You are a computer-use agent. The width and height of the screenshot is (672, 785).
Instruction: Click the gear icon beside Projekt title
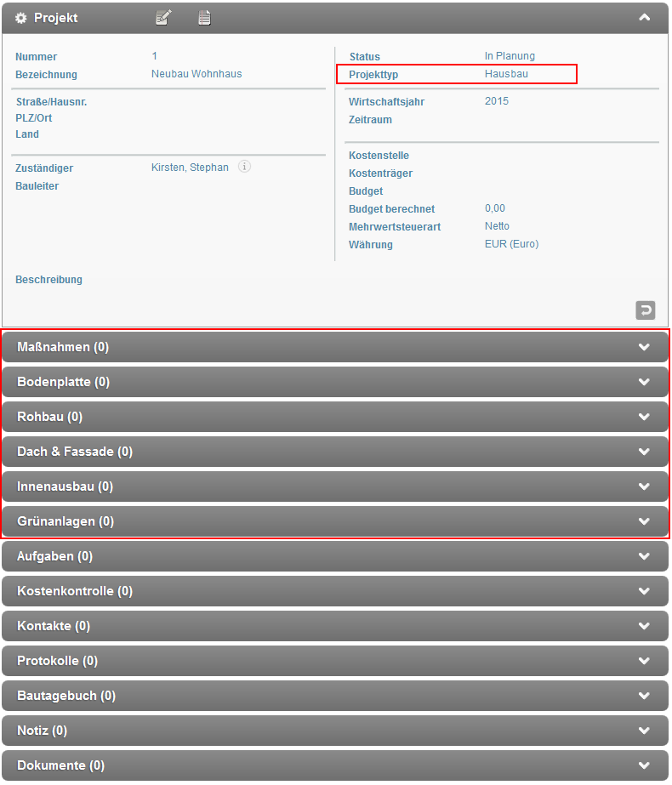click(x=21, y=18)
